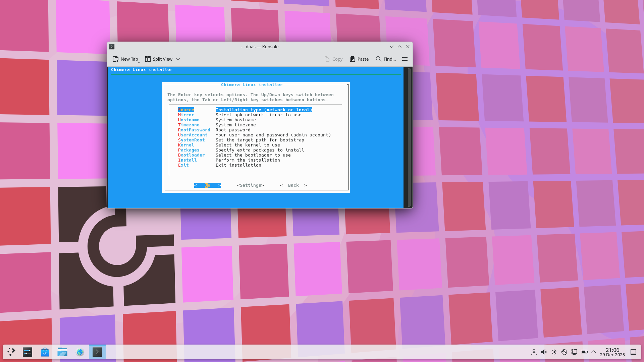Click the Settings button in installer
The height and width of the screenshot is (362, 644).
tap(251, 185)
